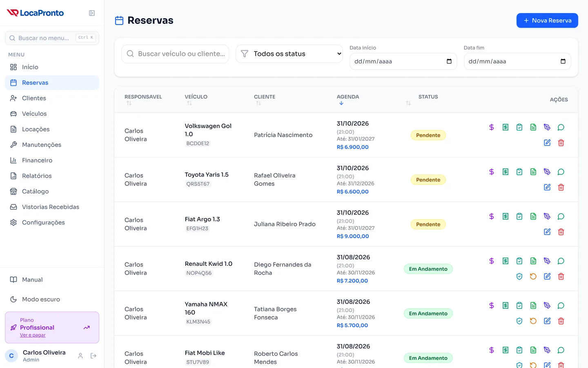Delete the Volkswagen Gol 1.0 reservation
This screenshot has height=368, width=588.
(561, 143)
